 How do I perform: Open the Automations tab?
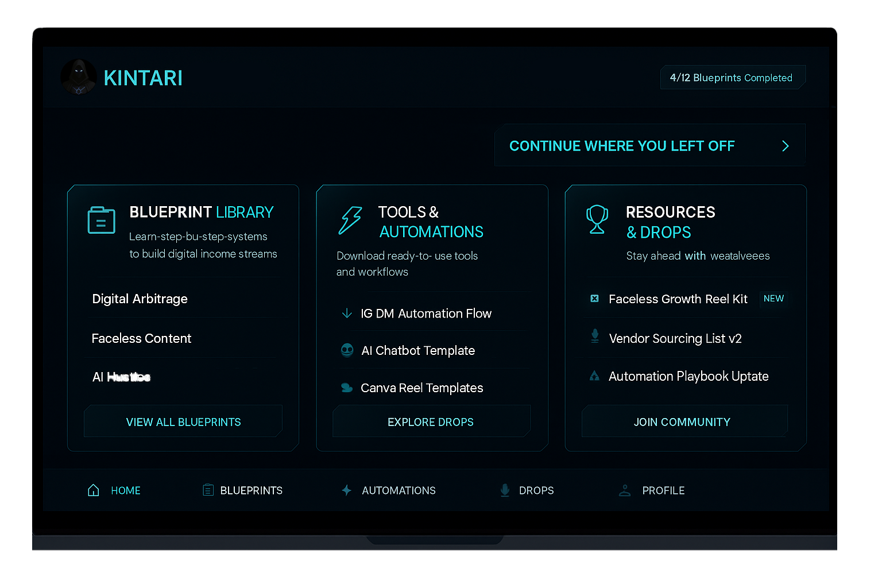(x=389, y=490)
